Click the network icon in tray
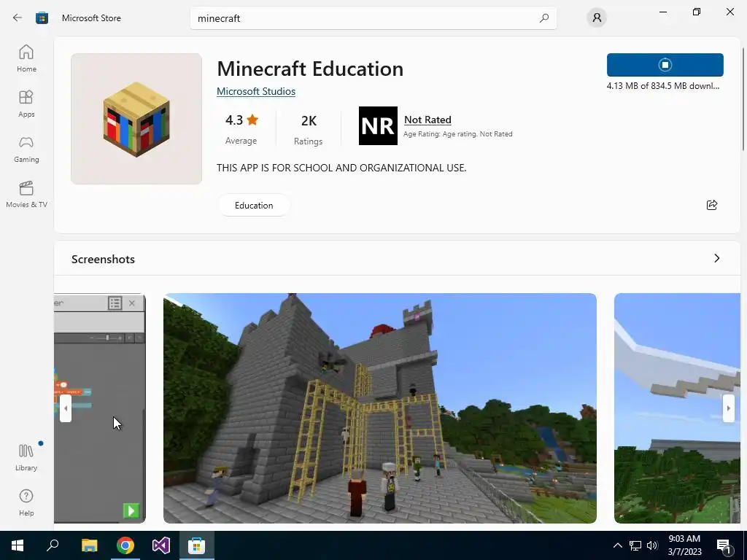This screenshot has height=560, width=747. (x=635, y=545)
